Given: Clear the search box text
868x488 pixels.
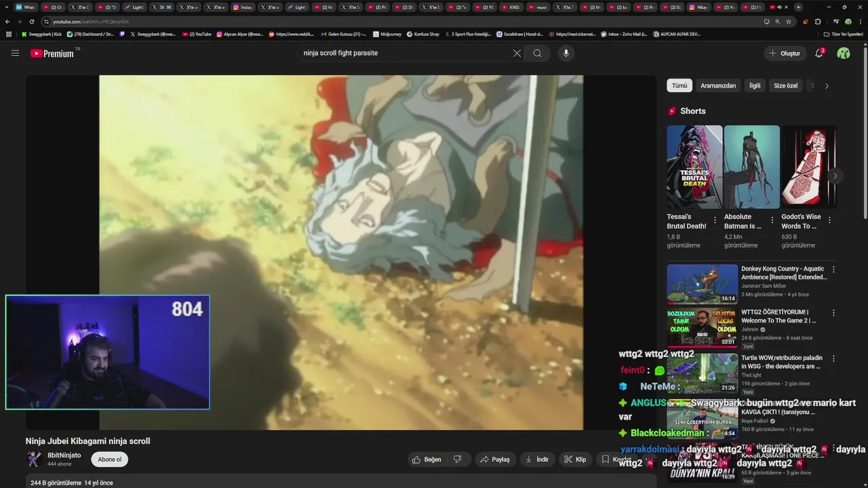Looking at the screenshot, I should coord(517,53).
